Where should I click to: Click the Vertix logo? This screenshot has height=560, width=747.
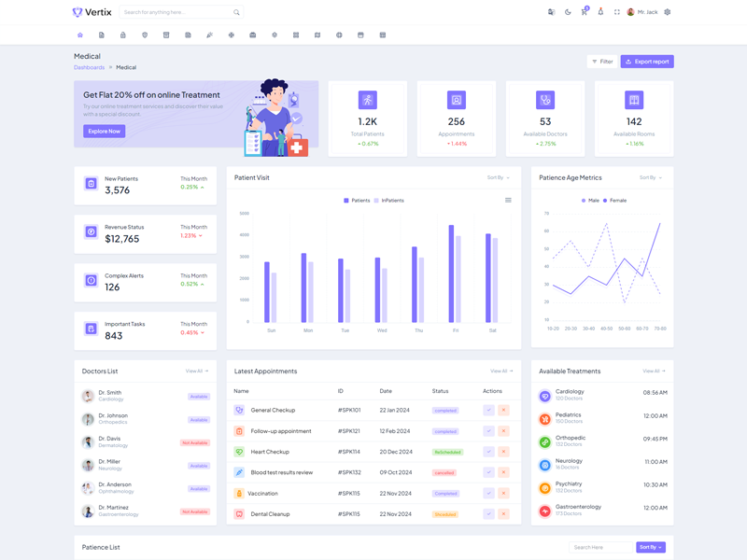point(92,12)
